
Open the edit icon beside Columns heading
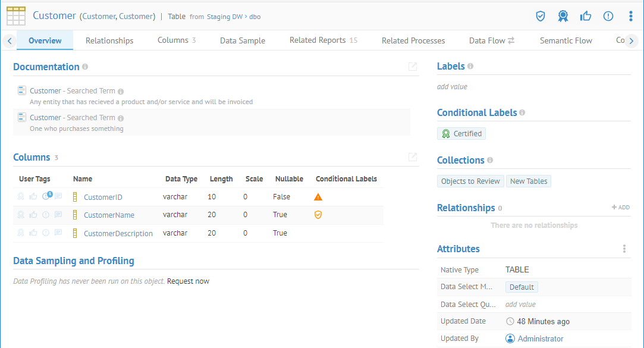[x=413, y=157]
